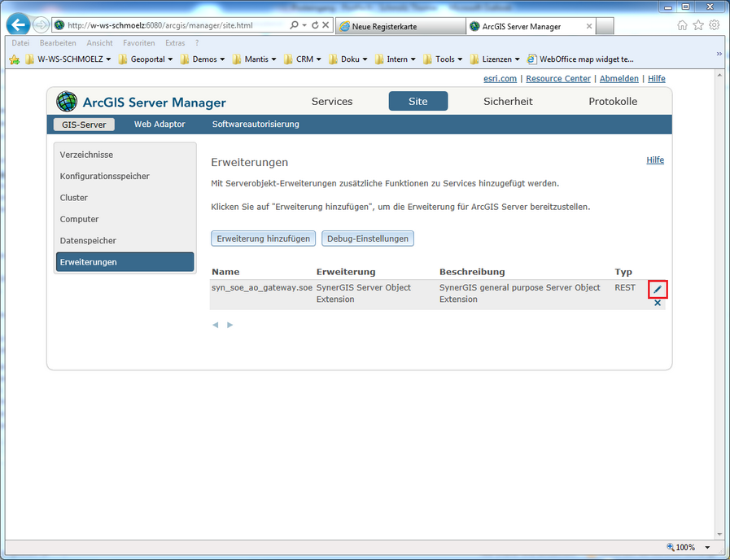Expand the favorites bar overflow chevron
The height and width of the screenshot is (560, 730).
719,54
